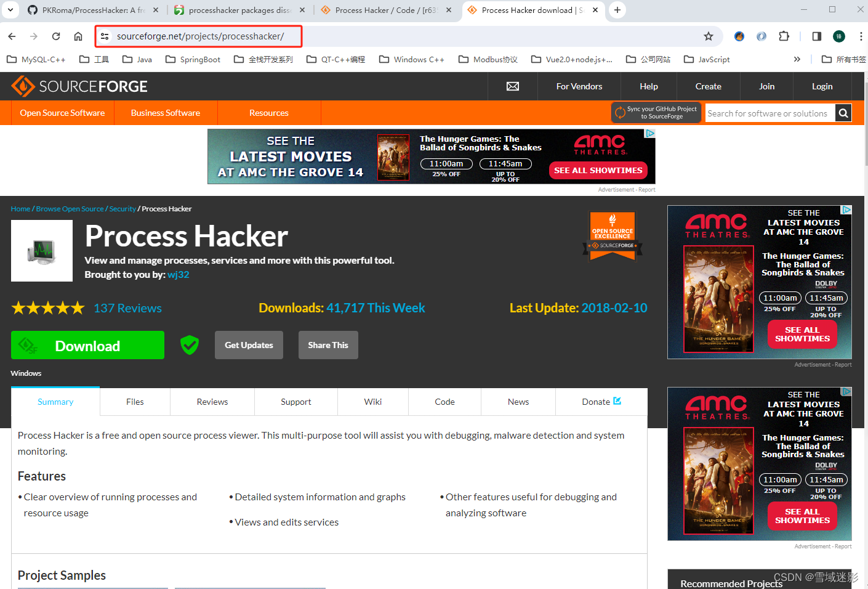868x589 pixels.
Task: Click the green verified shield beside Download
Action: pyautogui.click(x=189, y=345)
